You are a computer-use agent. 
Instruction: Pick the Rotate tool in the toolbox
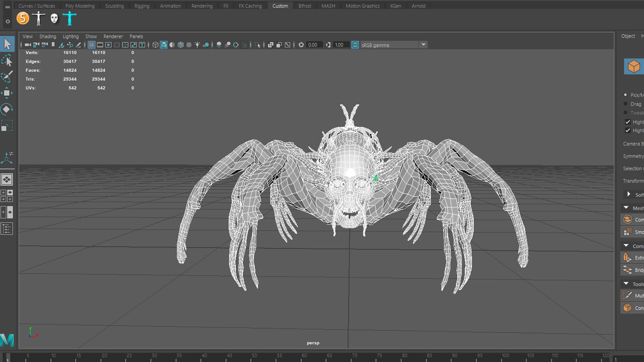7,109
